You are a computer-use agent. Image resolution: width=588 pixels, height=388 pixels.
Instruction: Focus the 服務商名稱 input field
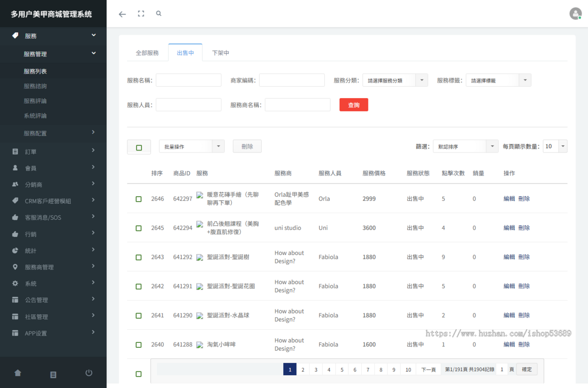tap(297, 104)
